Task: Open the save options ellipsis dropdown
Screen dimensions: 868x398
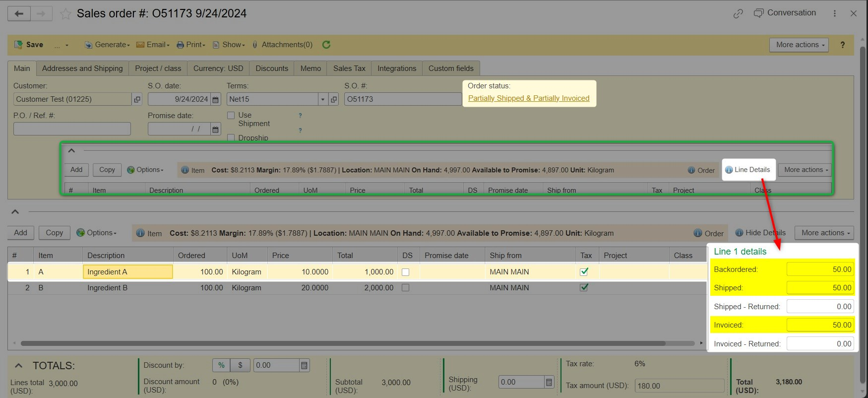Action: pos(61,45)
